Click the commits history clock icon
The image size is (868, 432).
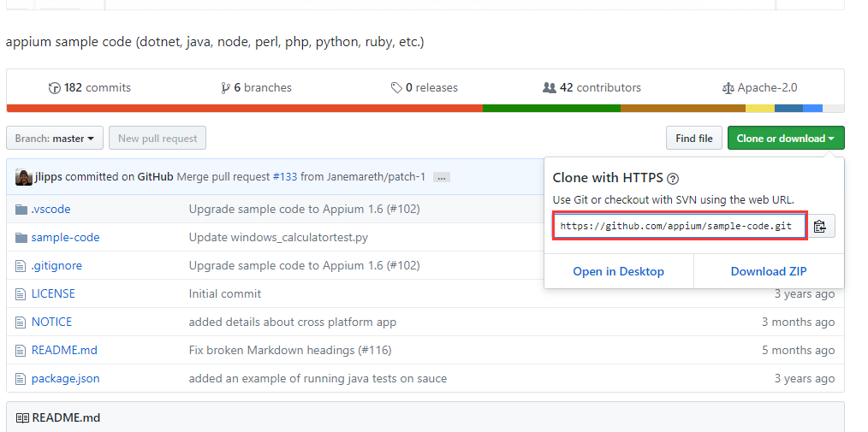pos(56,88)
